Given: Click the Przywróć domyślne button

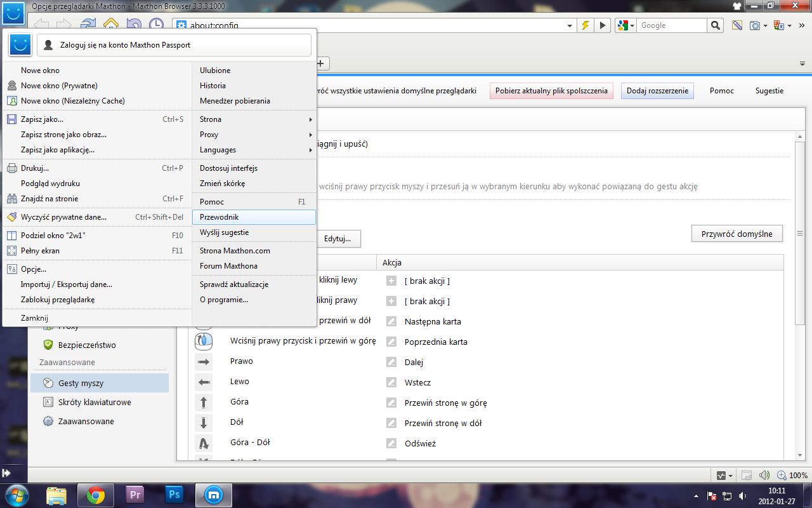Looking at the screenshot, I should [737, 234].
